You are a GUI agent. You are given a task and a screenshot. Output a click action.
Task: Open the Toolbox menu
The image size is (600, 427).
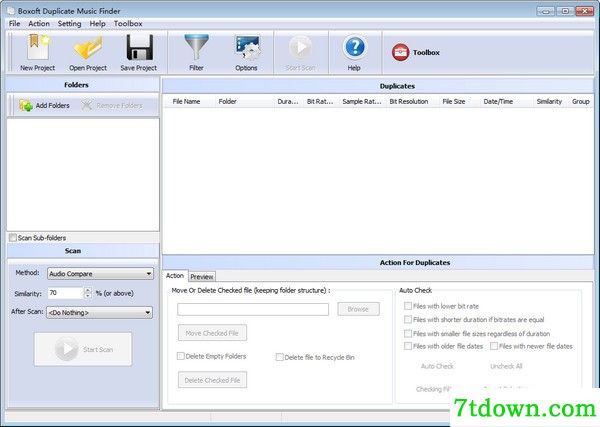click(x=128, y=23)
